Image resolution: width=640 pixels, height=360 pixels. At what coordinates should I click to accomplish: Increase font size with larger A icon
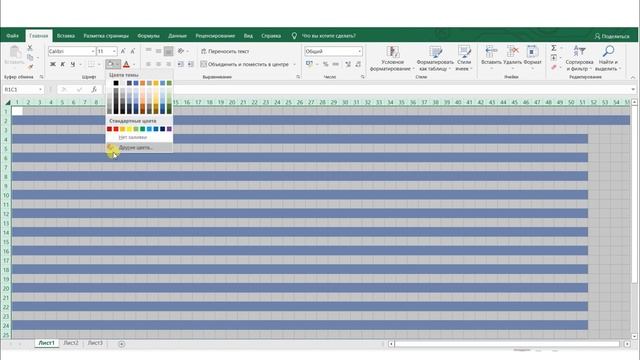point(123,51)
